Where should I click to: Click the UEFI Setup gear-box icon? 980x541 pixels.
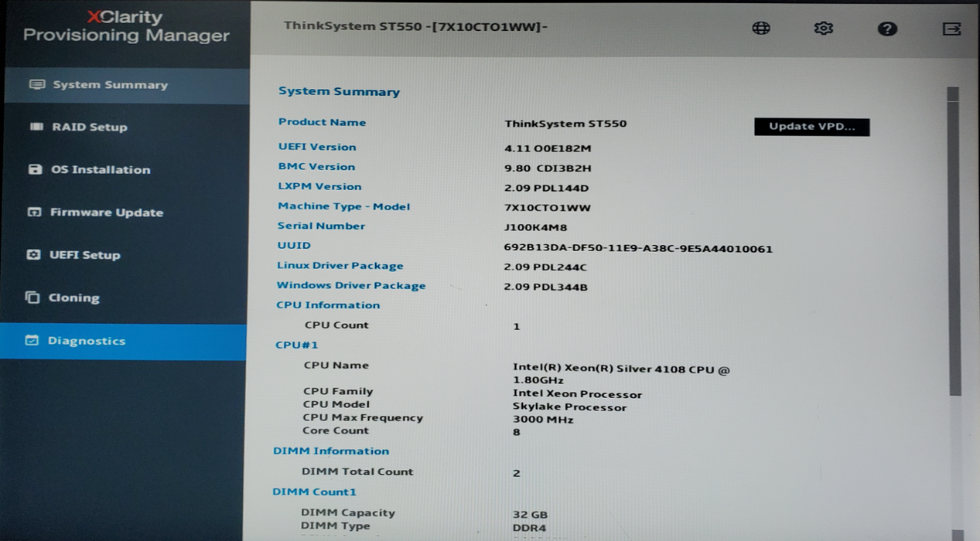click(x=33, y=254)
